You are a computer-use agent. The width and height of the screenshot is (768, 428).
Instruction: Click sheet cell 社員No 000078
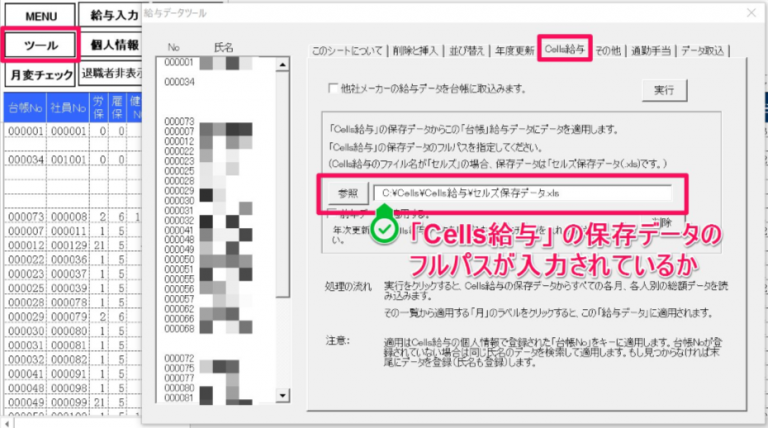click(x=68, y=302)
